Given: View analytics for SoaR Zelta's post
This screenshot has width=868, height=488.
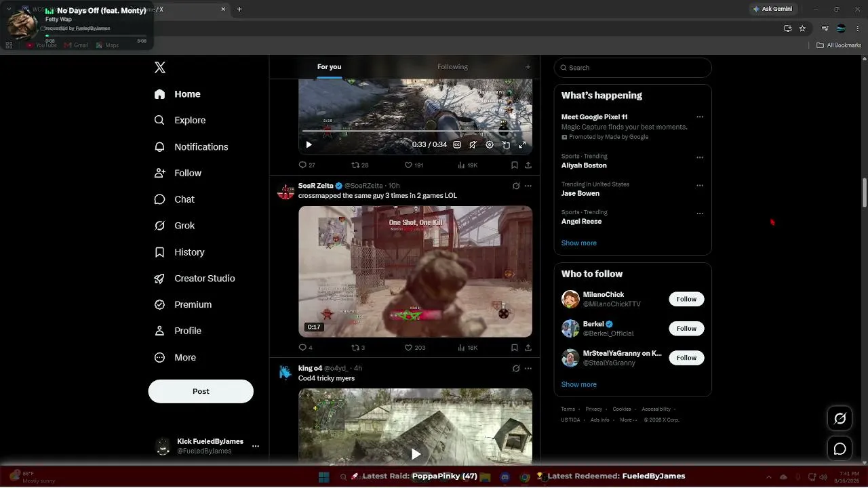Looking at the screenshot, I should [x=468, y=348].
